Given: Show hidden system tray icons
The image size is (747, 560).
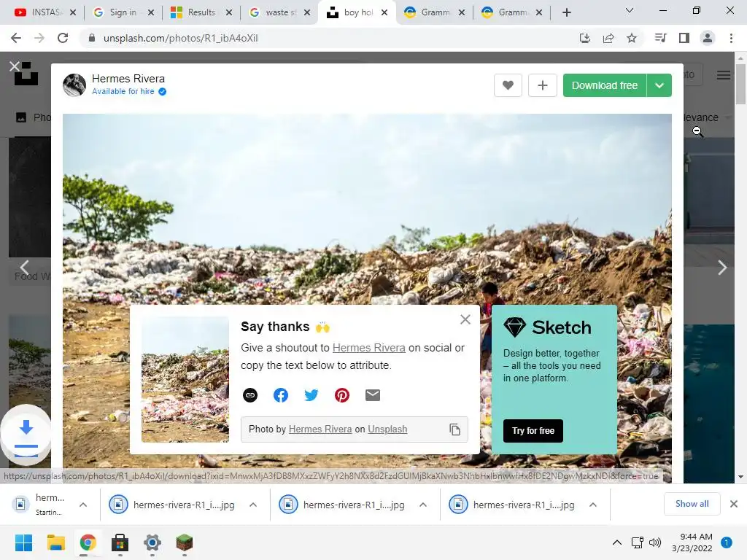Looking at the screenshot, I should (x=617, y=542).
